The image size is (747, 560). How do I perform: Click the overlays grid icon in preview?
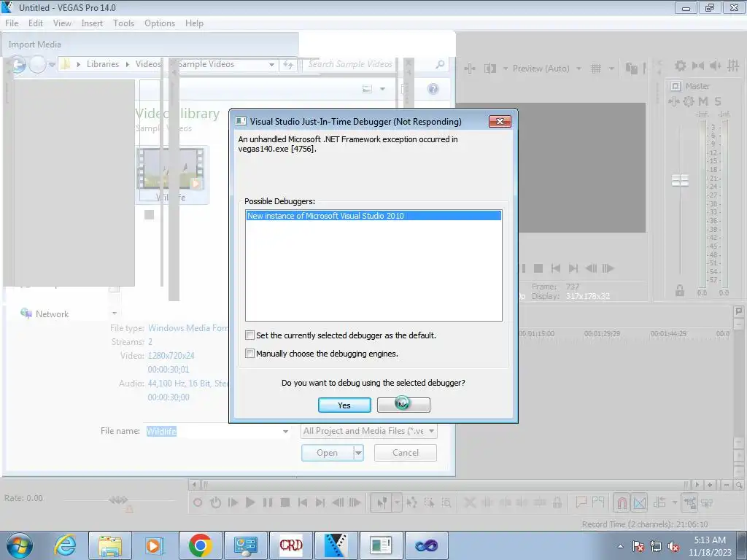[x=596, y=69]
